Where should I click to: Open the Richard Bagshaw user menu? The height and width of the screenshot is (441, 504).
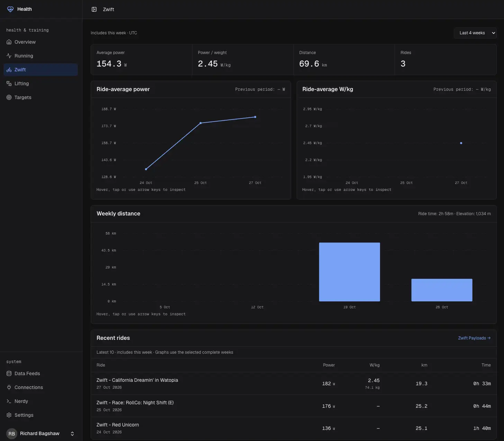pyautogui.click(x=41, y=434)
